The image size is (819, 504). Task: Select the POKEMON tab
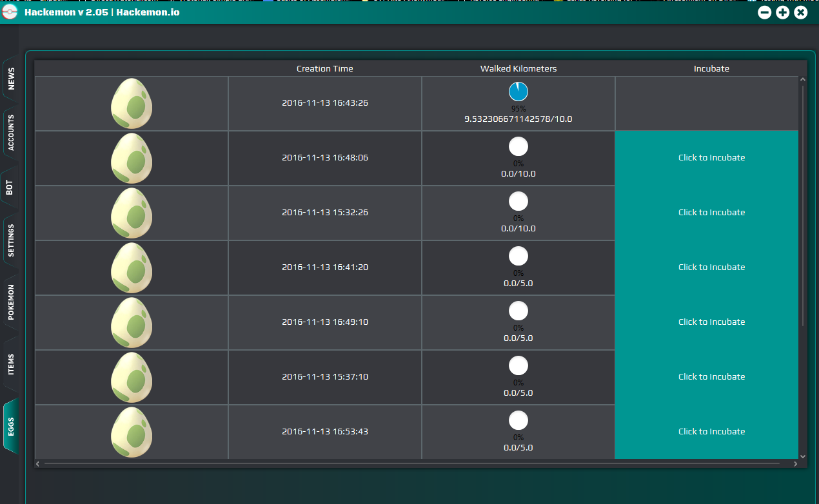point(12,302)
